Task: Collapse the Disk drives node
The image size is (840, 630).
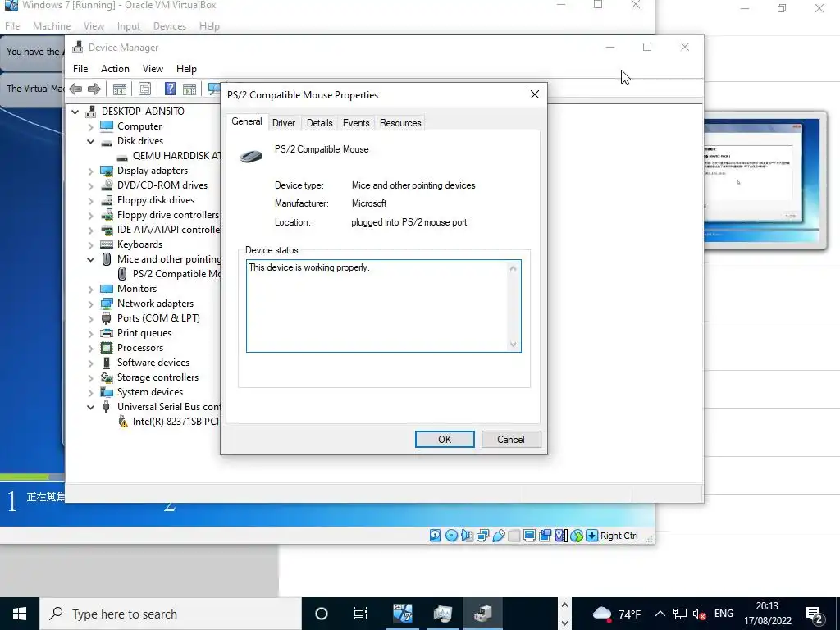Action: [90, 141]
